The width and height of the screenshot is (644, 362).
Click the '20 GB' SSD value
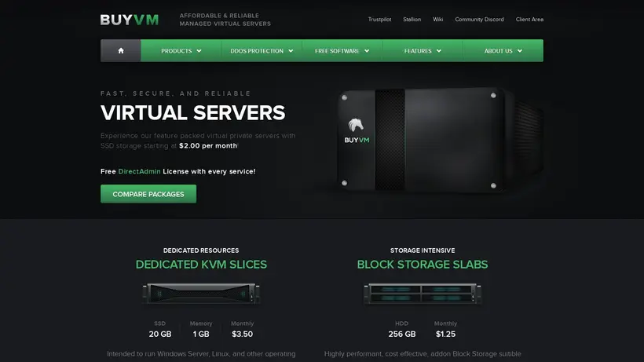point(160,334)
